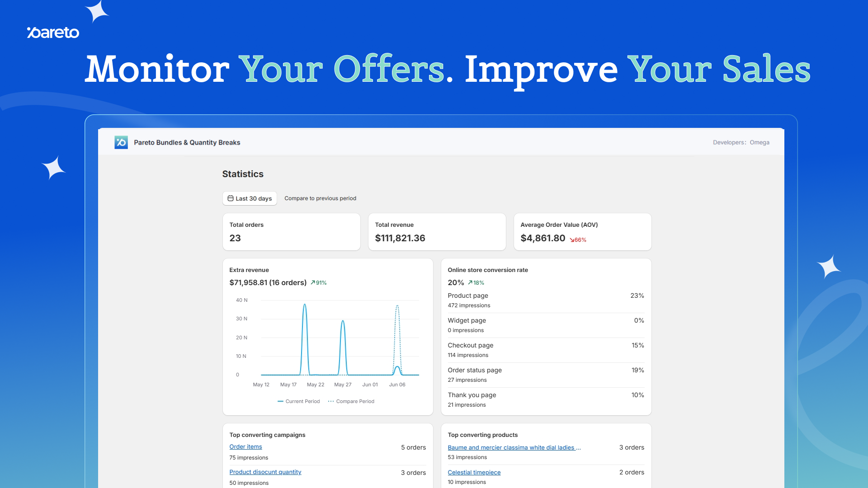The image size is (868, 488).
Task: Open the Order items campaign link
Action: (245, 446)
